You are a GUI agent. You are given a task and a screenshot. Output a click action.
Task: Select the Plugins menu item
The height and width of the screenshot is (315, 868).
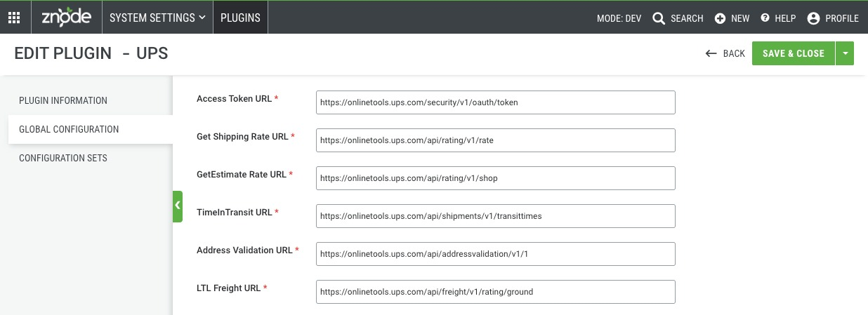240,18
